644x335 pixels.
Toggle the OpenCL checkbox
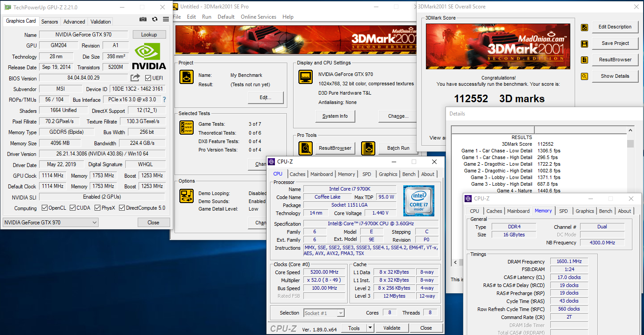click(x=44, y=208)
